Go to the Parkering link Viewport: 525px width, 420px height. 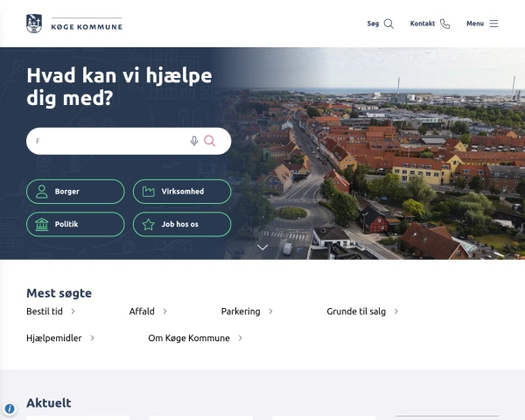pos(241,311)
